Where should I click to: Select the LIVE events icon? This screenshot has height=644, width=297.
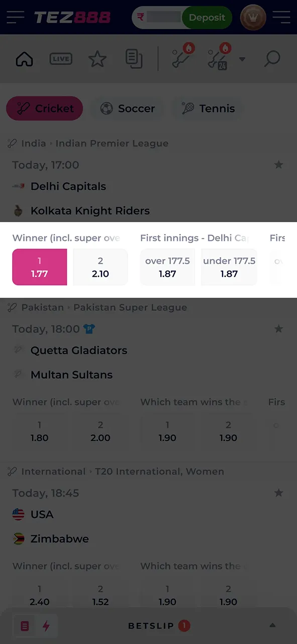click(x=61, y=59)
